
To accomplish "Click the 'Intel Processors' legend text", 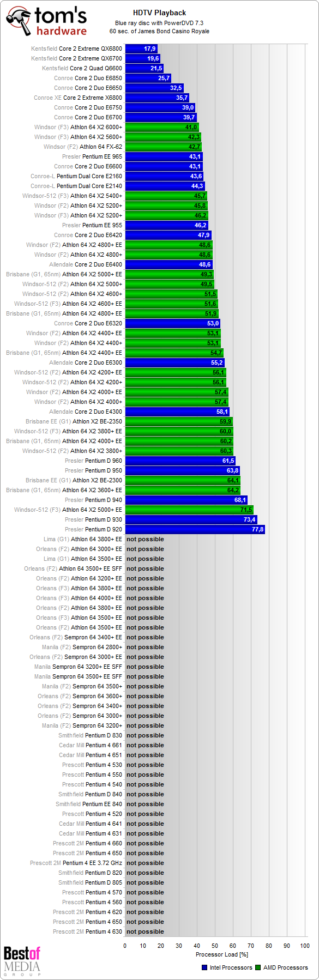I will [x=231, y=967].
